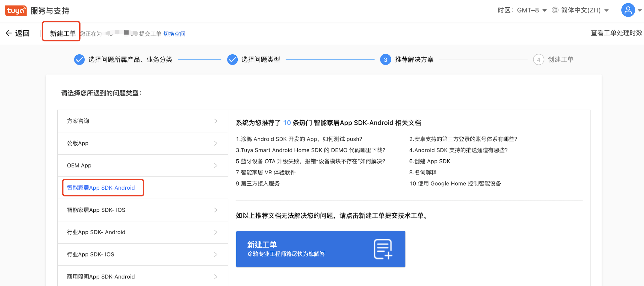Expand 行业App SDK- Android row chevron
Image resolution: width=644 pixels, height=286 pixels.
216,232
